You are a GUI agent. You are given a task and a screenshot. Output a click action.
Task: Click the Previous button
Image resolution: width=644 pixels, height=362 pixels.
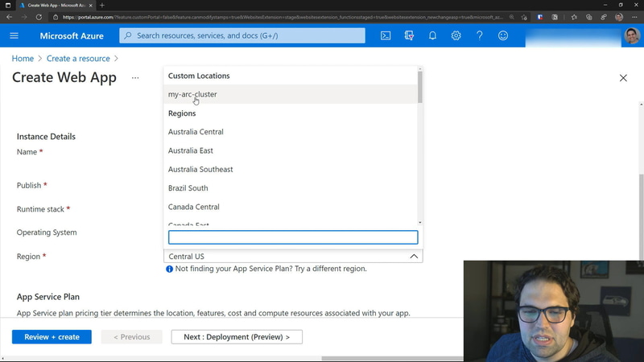[131, 337]
